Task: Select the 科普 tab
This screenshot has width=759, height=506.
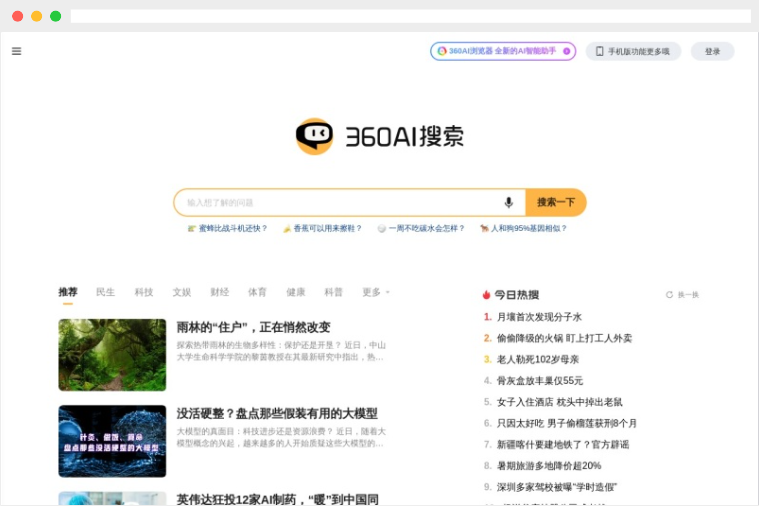Action: [x=334, y=292]
